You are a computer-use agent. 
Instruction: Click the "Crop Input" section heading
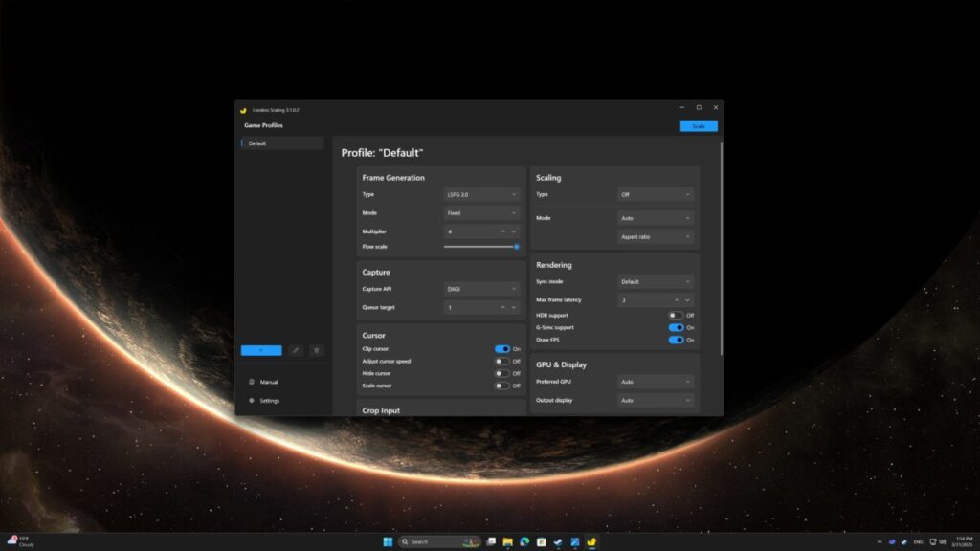[381, 410]
